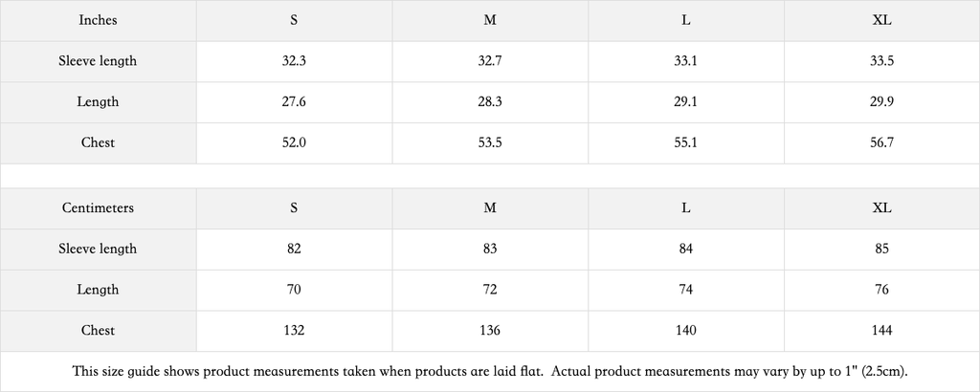Screen dimensions: 980x392
Task: Select the L header in centimeters table
Action: [686, 208]
